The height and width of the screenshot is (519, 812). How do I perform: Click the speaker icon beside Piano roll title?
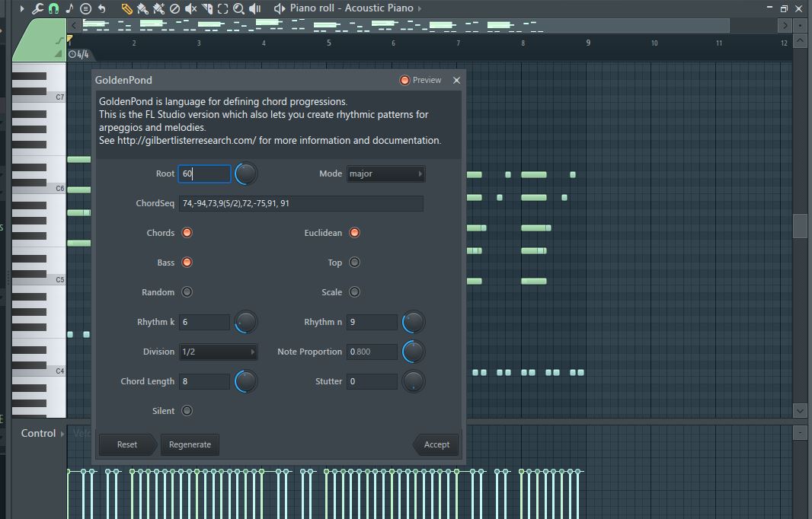point(279,8)
